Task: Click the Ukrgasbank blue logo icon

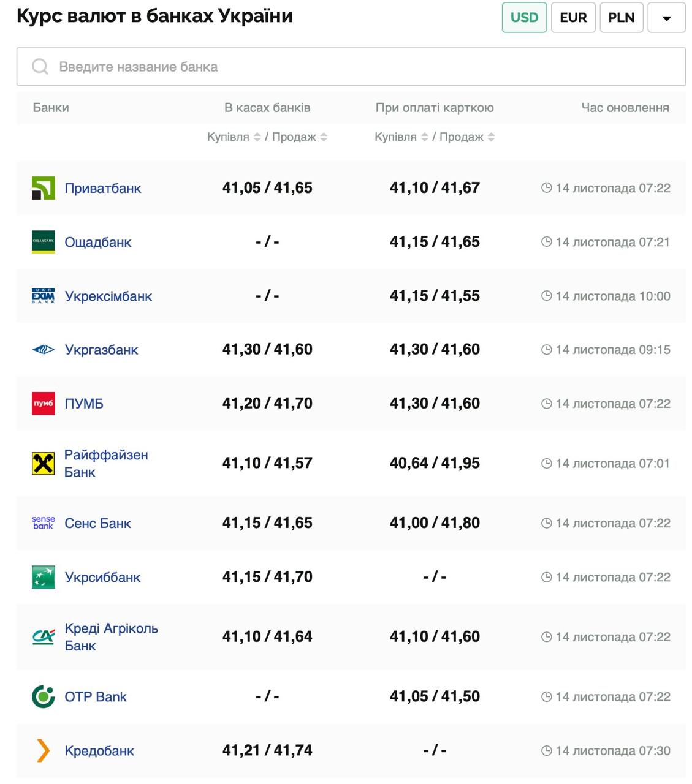Action: tap(43, 350)
